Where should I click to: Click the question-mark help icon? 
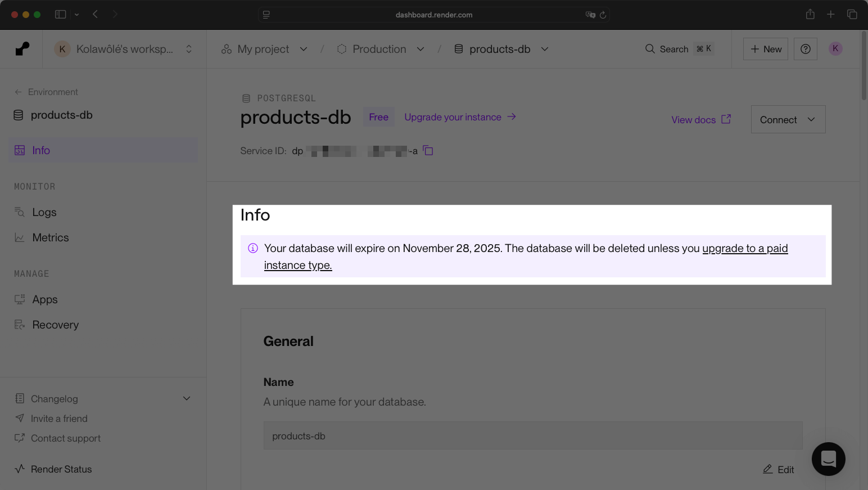(805, 49)
